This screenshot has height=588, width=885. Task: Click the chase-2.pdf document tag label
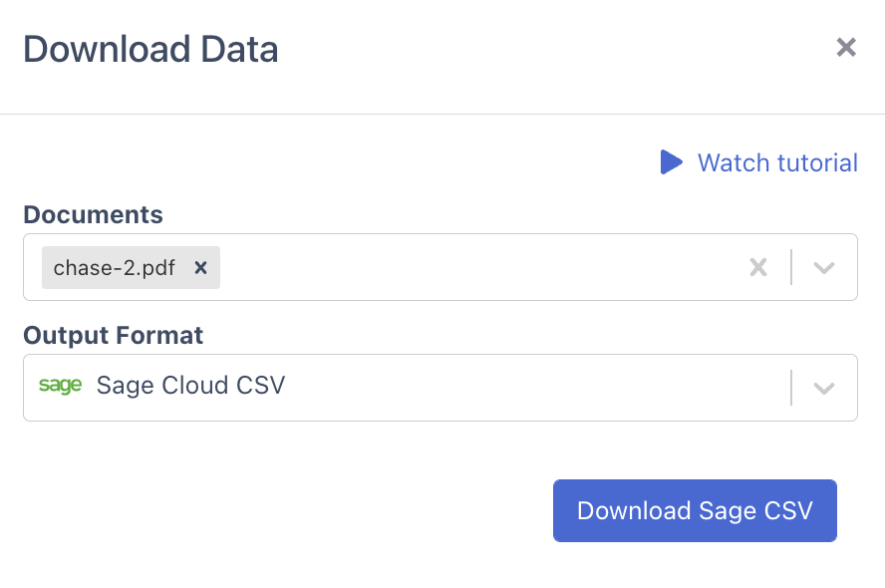[x=114, y=267]
